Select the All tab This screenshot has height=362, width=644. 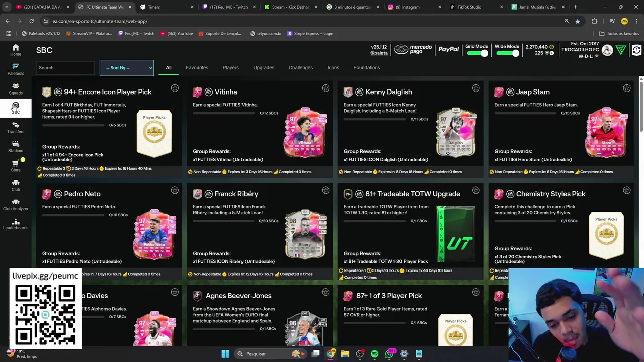point(169,68)
